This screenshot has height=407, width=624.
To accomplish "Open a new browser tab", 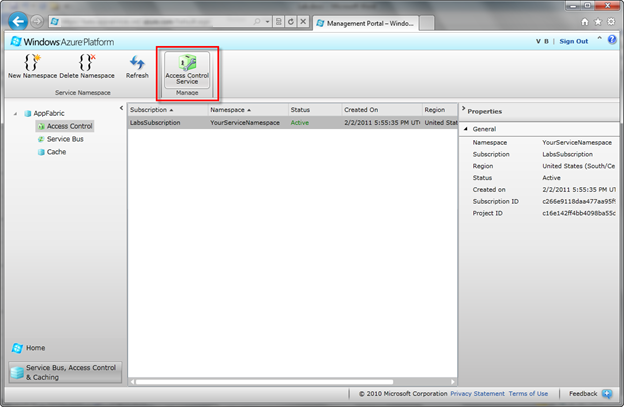I will [427, 23].
